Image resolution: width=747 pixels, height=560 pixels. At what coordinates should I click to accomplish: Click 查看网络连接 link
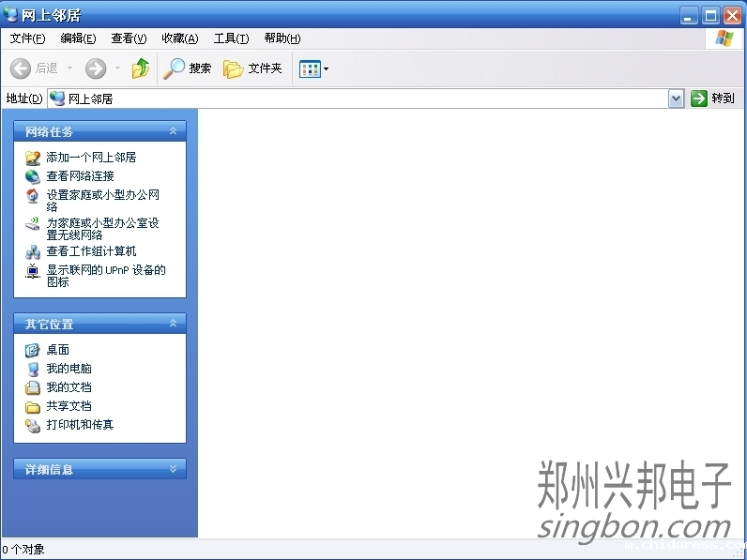(80, 176)
